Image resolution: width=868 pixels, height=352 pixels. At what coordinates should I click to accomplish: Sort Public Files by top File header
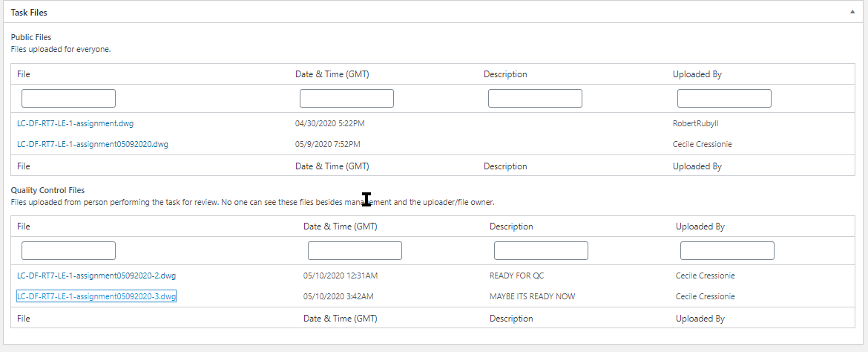tap(24, 74)
